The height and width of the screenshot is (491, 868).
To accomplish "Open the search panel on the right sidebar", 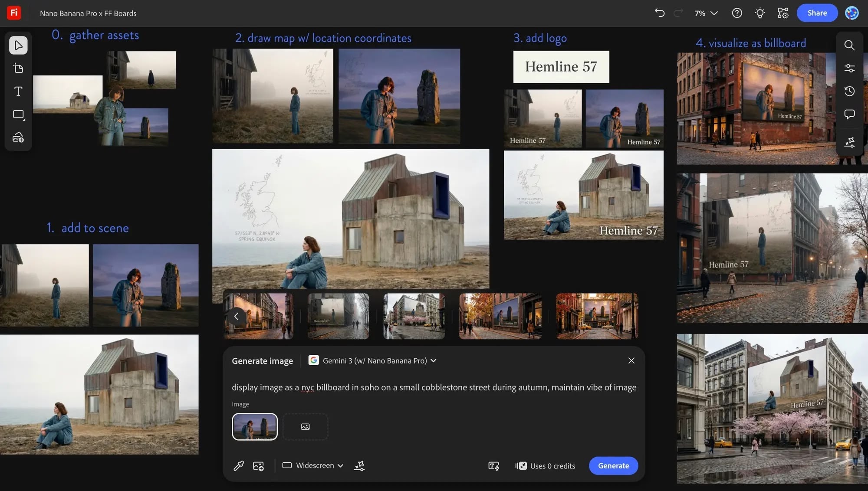I will [x=849, y=45].
